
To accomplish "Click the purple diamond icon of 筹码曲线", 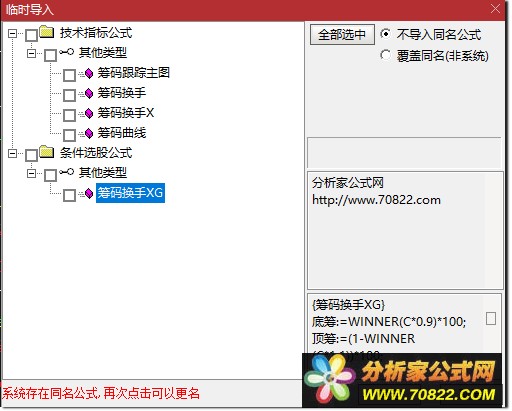I will [x=89, y=133].
